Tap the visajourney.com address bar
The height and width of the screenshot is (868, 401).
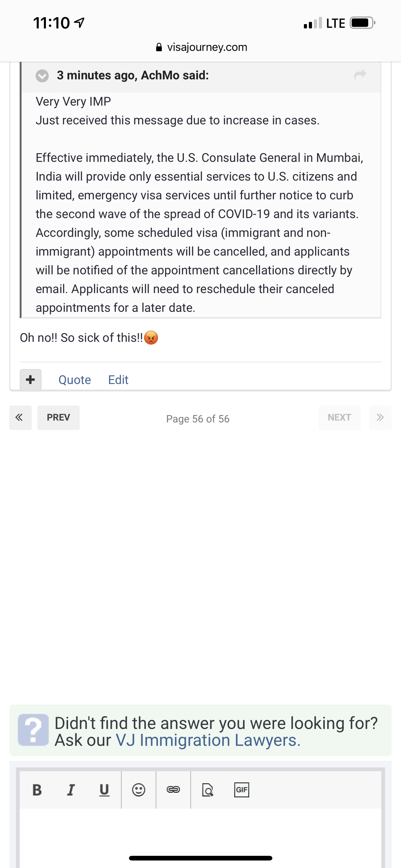(x=201, y=47)
